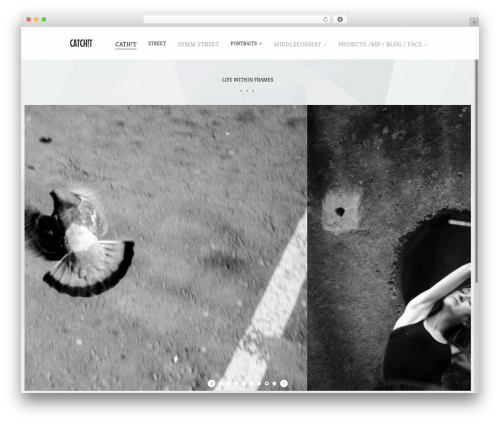The image size is (500, 423).
Task: Expand the PORTRAITS + dropdown menu
Action: (246, 44)
